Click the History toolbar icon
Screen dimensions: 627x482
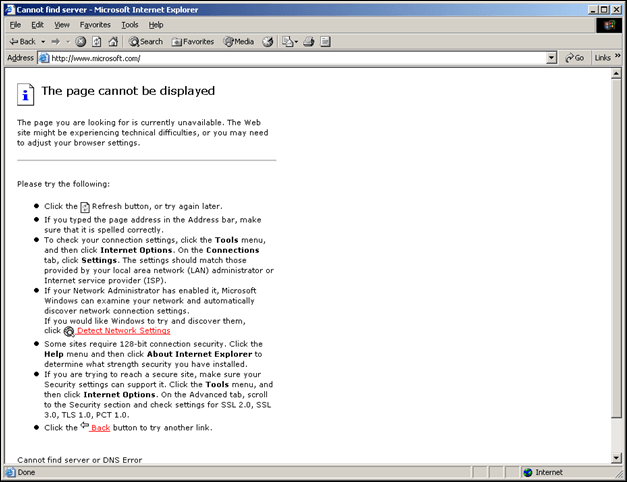[268, 42]
